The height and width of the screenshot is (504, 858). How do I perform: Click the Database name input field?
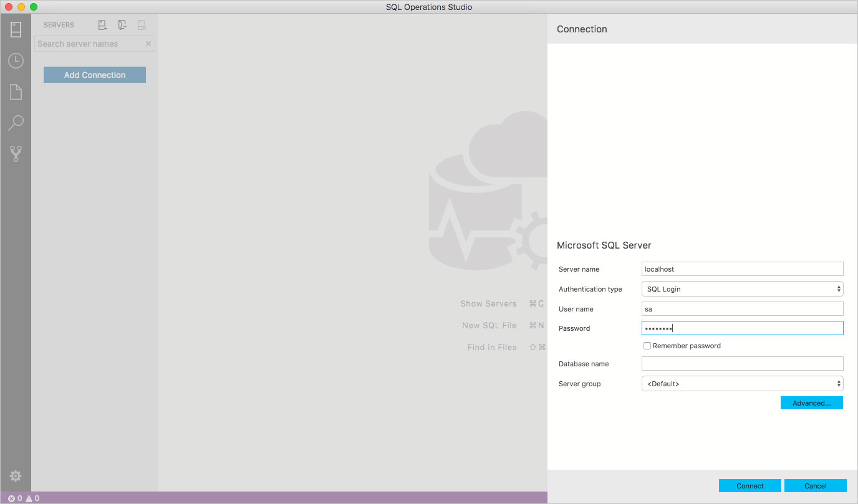click(742, 364)
